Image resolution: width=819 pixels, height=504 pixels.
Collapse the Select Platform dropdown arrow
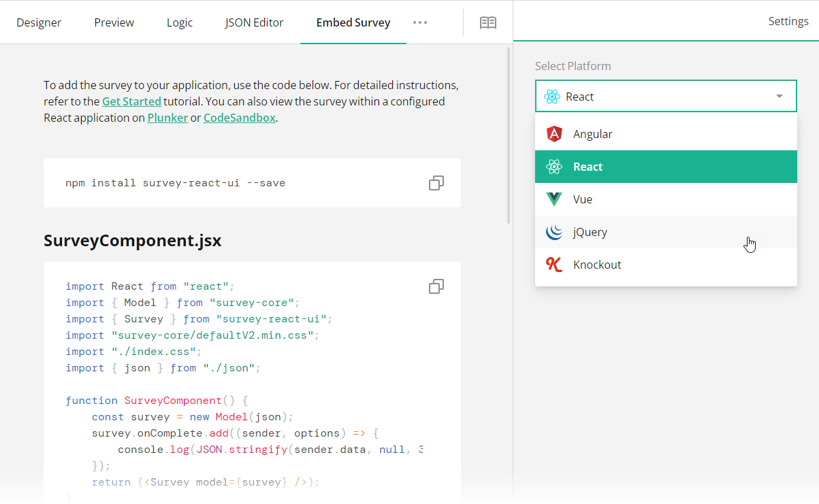(x=779, y=96)
